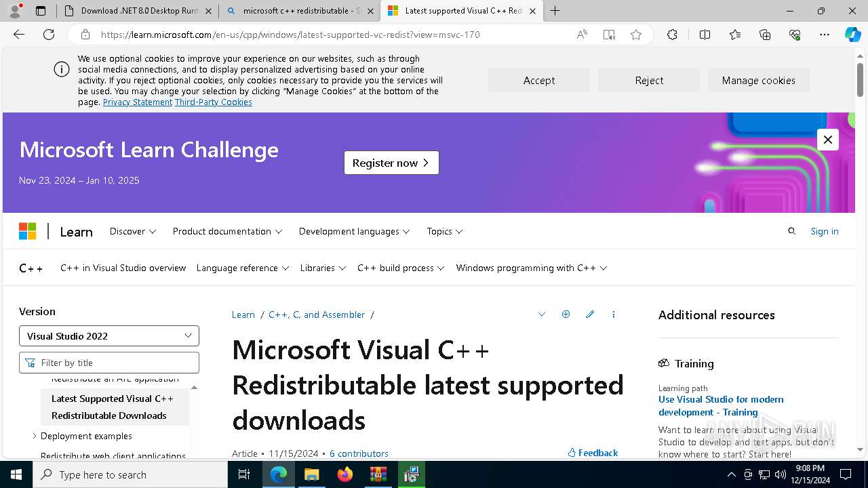Viewport: 868px width, 488px height.
Task: Open Collections icon
Action: [x=765, y=35]
